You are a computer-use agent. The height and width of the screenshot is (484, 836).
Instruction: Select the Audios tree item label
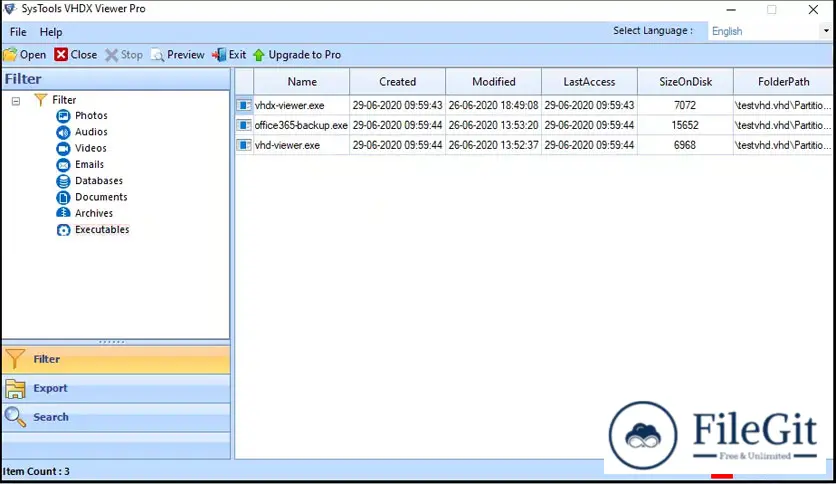point(91,132)
